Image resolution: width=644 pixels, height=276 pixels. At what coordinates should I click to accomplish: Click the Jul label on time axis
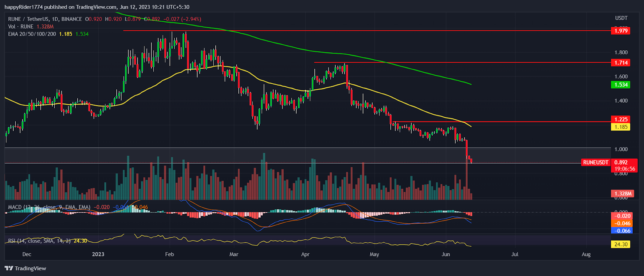point(515,254)
